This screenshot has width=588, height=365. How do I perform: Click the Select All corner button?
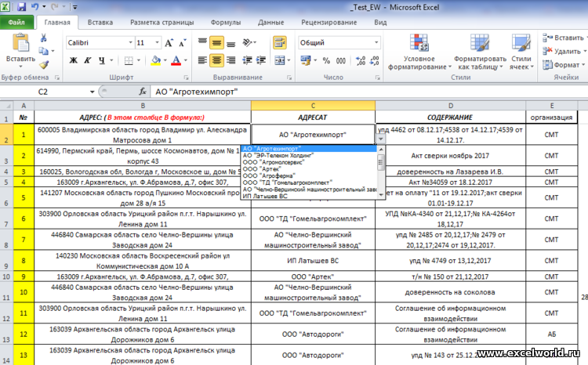pyautogui.click(x=7, y=106)
